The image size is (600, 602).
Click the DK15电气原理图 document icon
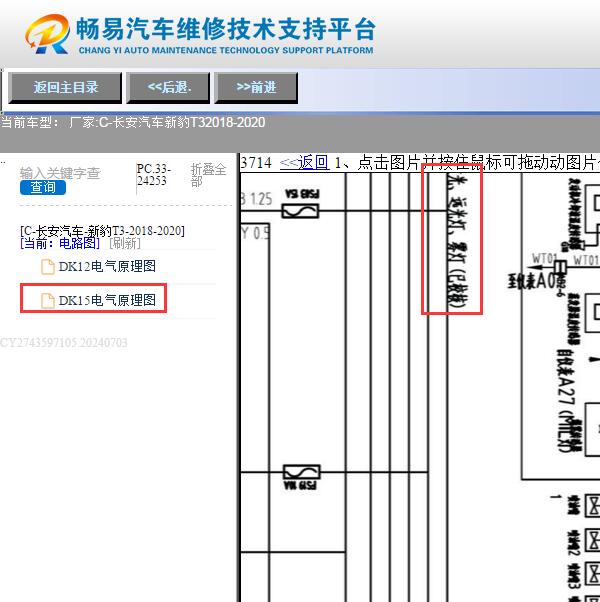click(x=48, y=301)
